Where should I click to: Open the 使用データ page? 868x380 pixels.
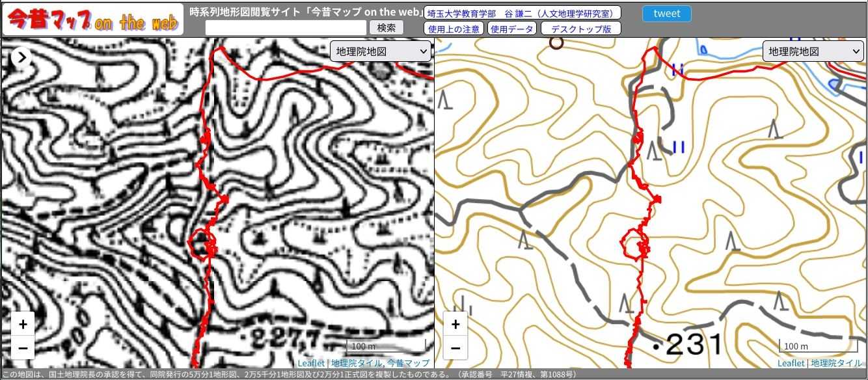[512, 29]
